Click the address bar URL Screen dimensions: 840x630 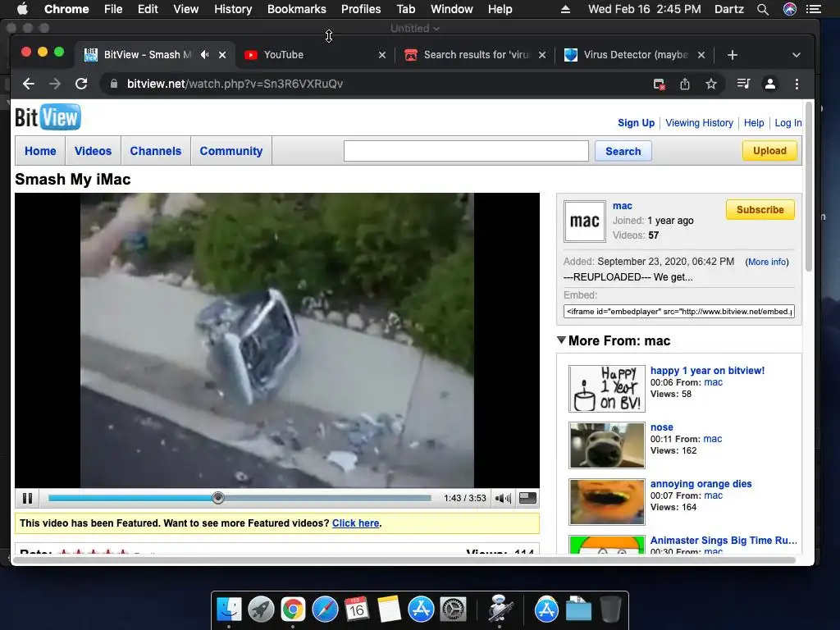point(235,84)
